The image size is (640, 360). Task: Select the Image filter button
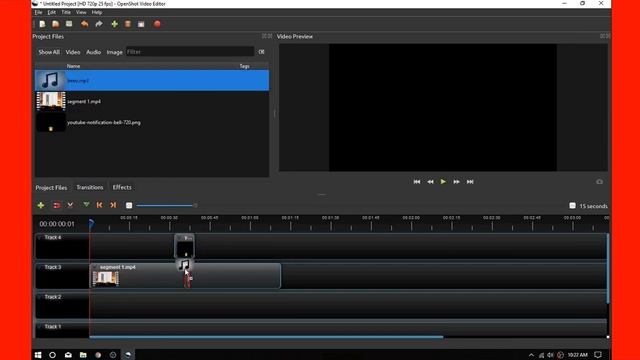tap(114, 52)
